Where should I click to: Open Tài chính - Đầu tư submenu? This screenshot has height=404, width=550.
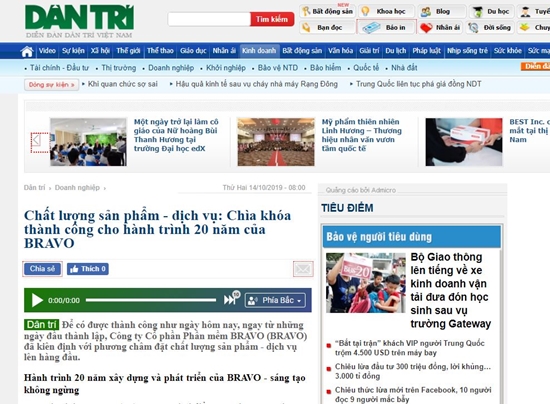point(59,68)
